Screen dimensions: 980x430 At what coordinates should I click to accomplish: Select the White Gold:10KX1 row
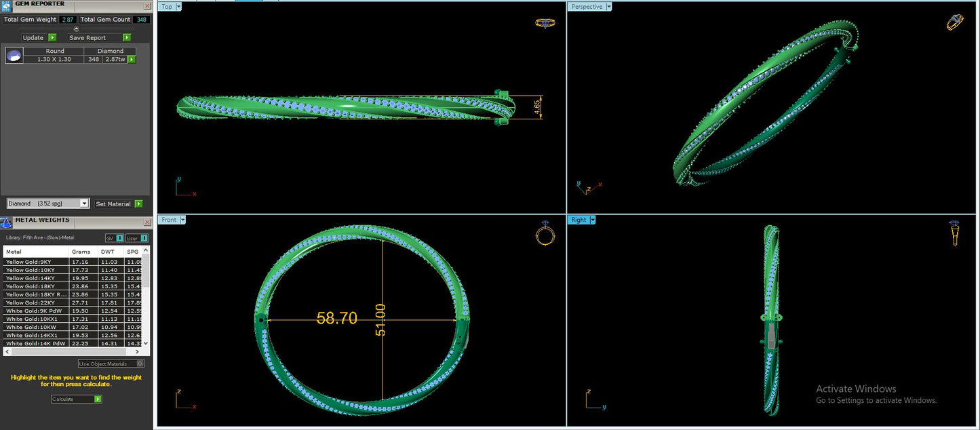pyautogui.click(x=73, y=319)
